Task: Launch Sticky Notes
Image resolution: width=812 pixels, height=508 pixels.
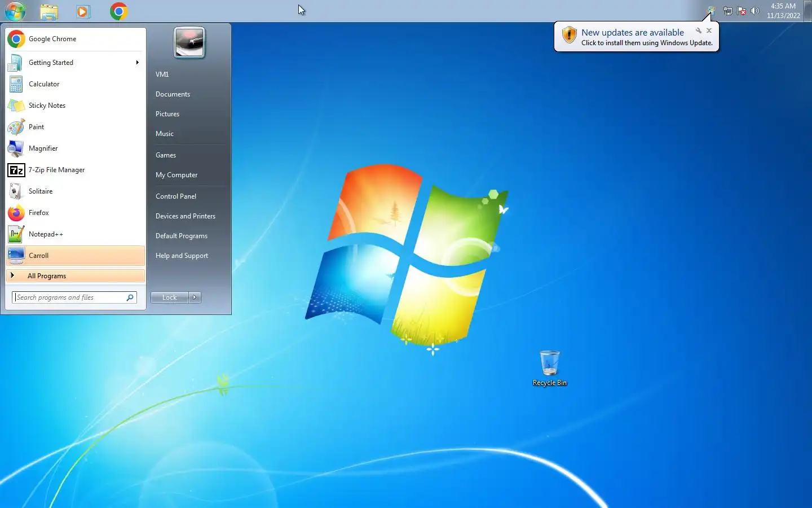Action: pos(76,106)
